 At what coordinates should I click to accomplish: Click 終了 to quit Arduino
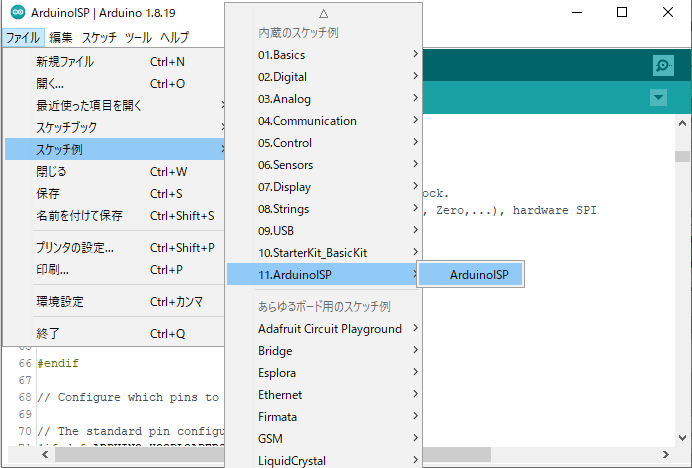(x=49, y=333)
